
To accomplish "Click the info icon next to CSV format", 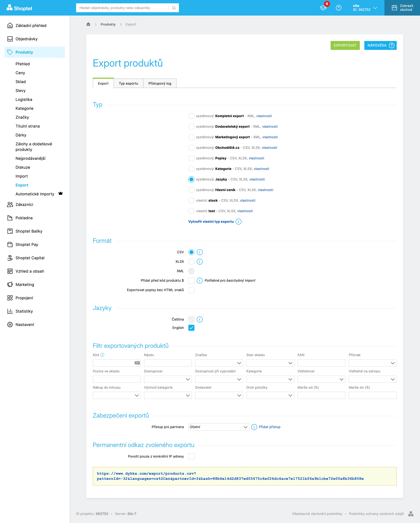I will tap(200, 252).
